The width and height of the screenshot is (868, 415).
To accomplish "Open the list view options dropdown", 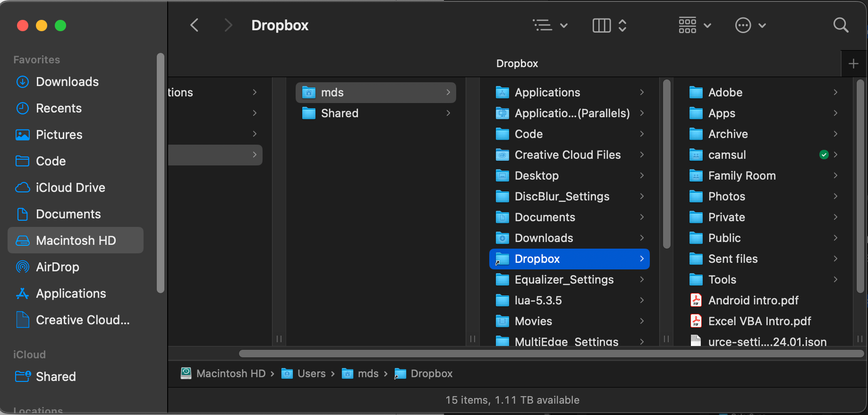I will coord(550,25).
